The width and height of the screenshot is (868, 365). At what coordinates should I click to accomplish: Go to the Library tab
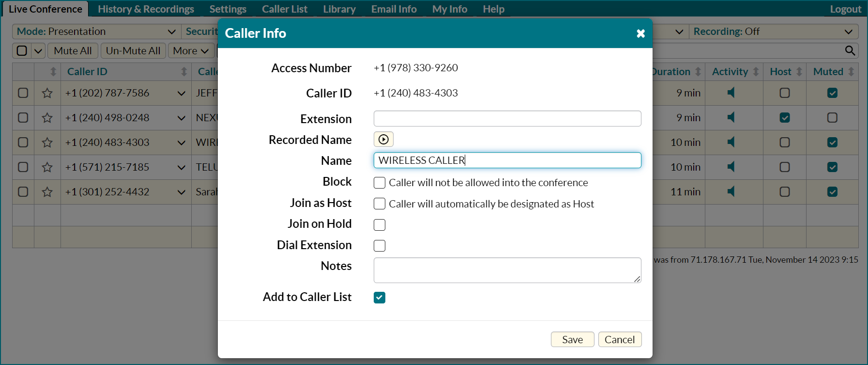coord(339,9)
